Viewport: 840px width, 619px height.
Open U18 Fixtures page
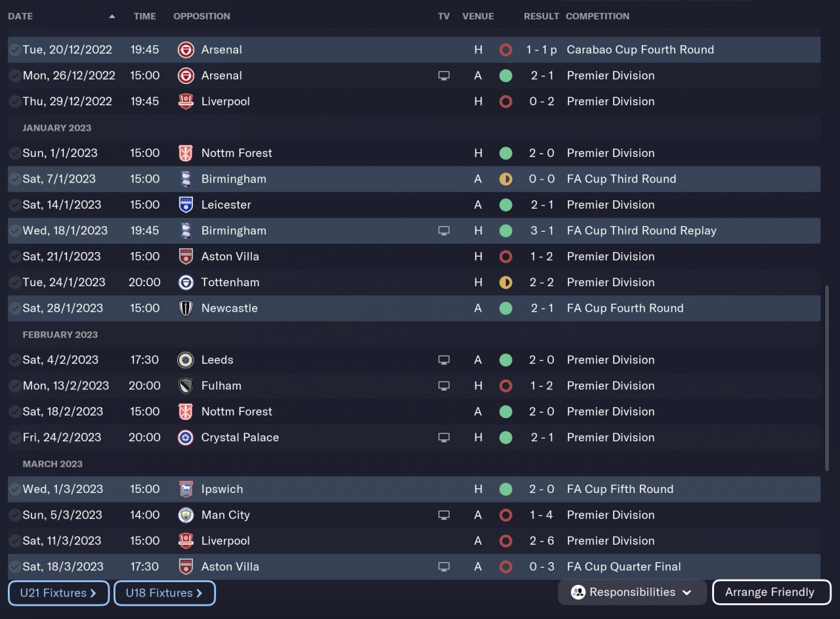(x=164, y=593)
